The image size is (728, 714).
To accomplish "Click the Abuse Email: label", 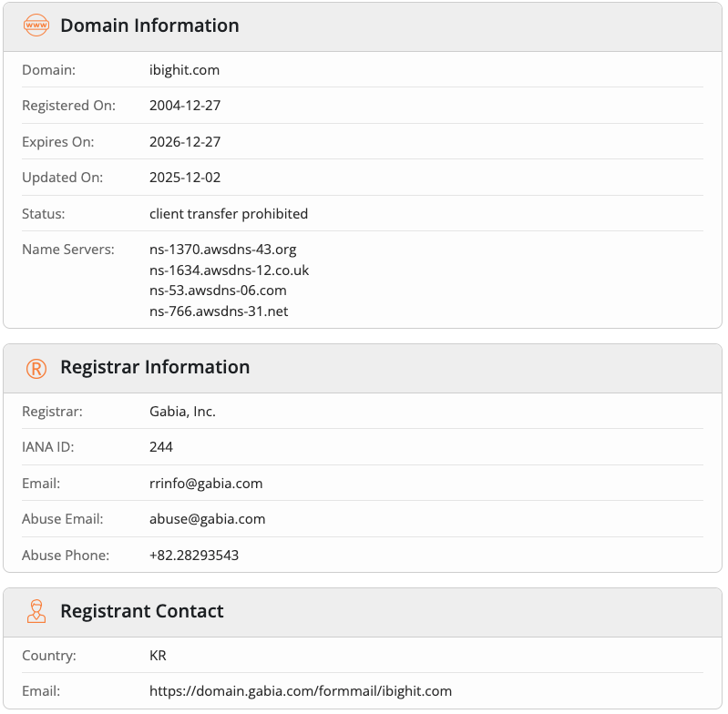I will click(63, 519).
